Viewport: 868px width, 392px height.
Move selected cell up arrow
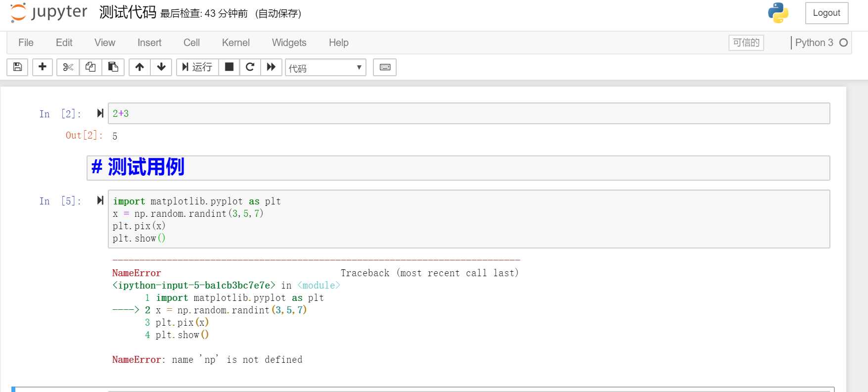click(139, 67)
